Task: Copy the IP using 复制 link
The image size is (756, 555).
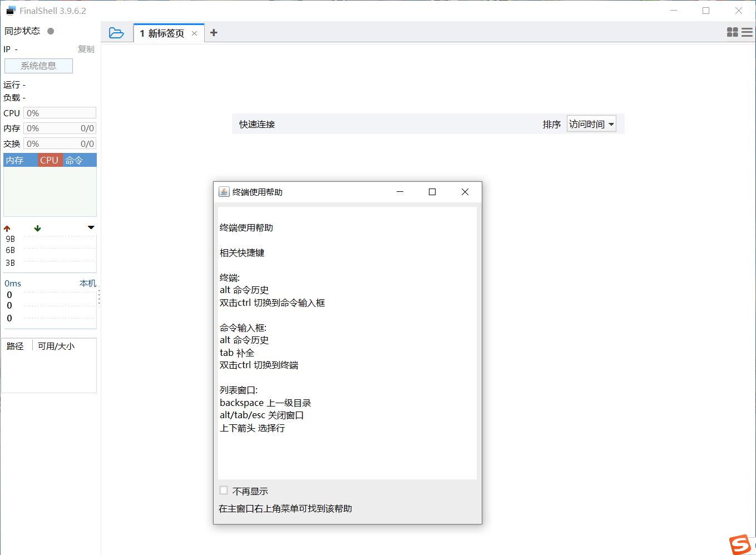Action: pos(86,49)
